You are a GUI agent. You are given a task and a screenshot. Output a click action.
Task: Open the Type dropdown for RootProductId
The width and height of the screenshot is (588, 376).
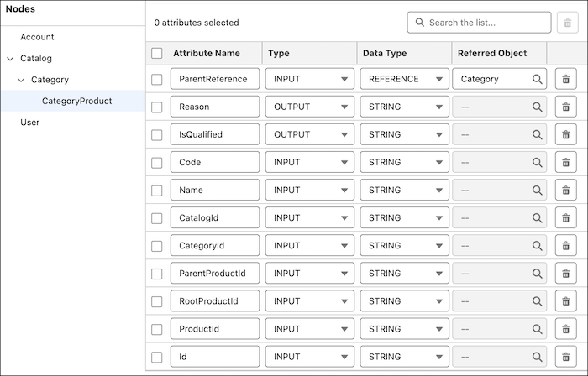pos(310,300)
